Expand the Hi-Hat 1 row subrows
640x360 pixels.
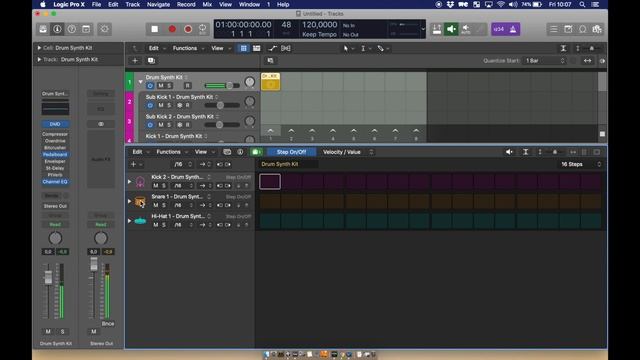coord(129,220)
